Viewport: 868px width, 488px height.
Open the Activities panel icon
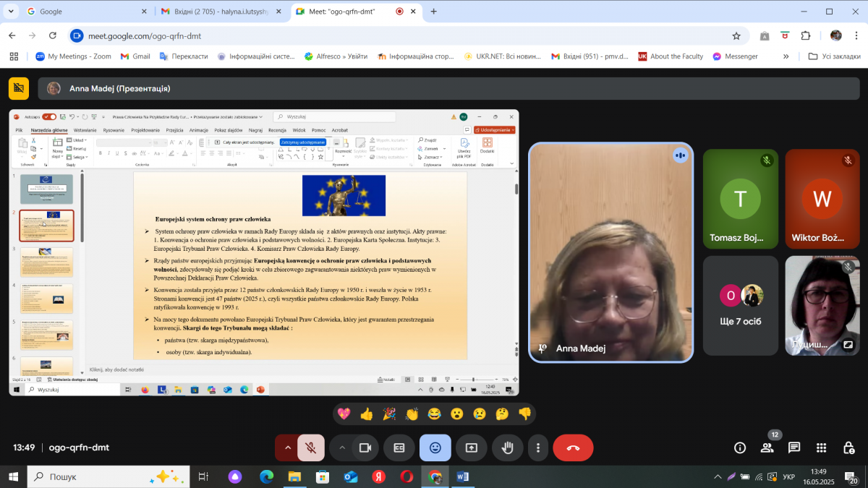pos(821,448)
